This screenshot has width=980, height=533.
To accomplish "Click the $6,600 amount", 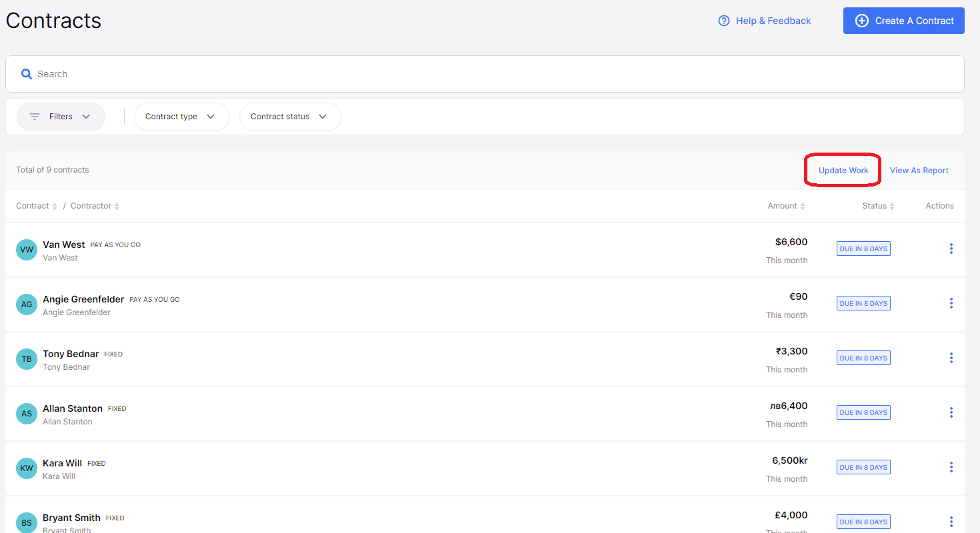I will (x=791, y=242).
